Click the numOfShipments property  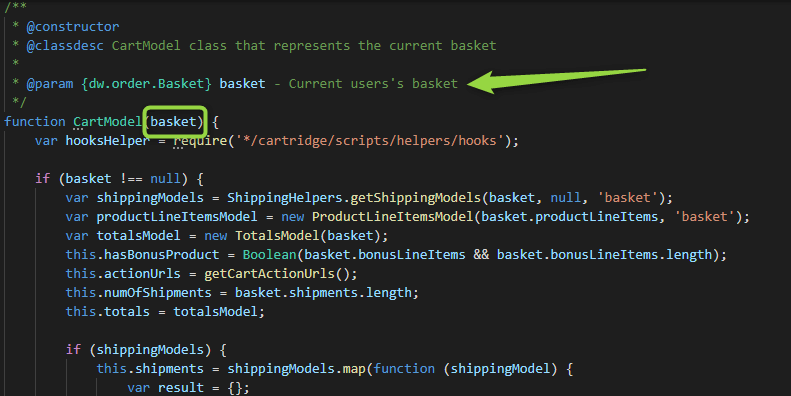pyautogui.click(x=157, y=293)
